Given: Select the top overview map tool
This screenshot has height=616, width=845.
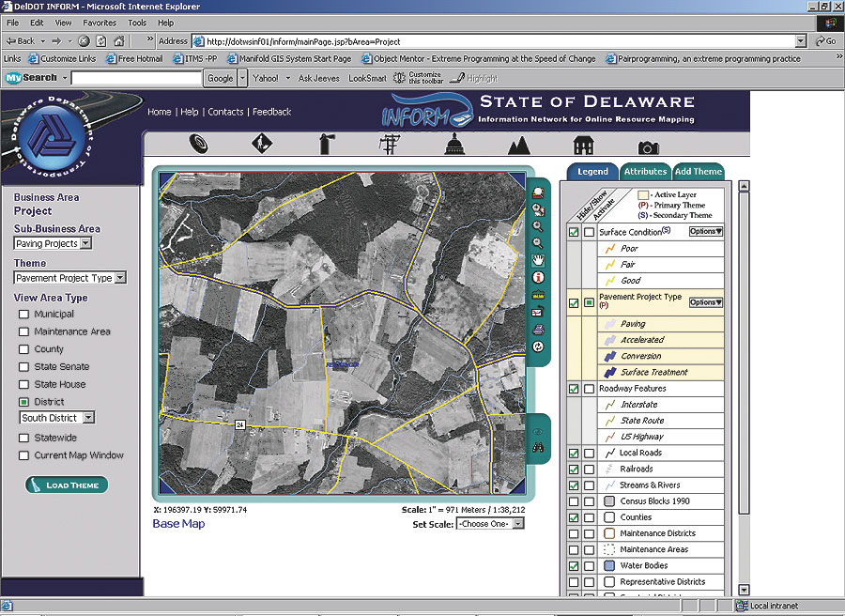Looking at the screenshot, I should click(538, 192).
